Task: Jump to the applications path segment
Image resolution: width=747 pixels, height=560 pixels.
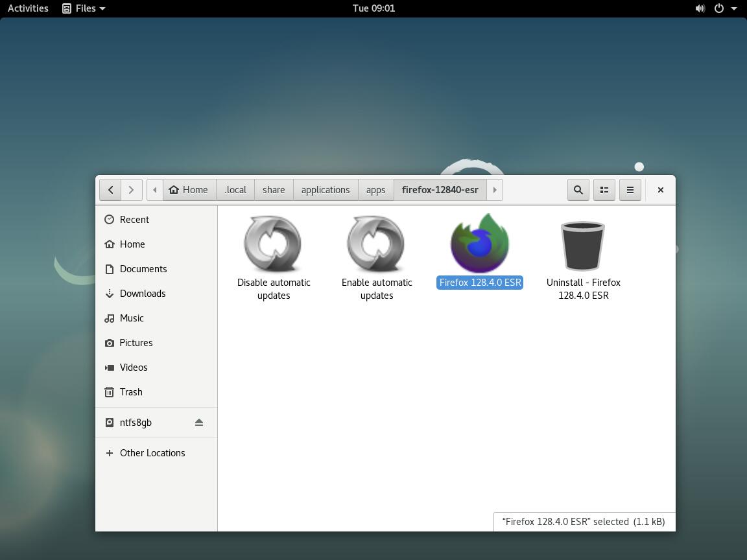Action: (x=326, y=190)
